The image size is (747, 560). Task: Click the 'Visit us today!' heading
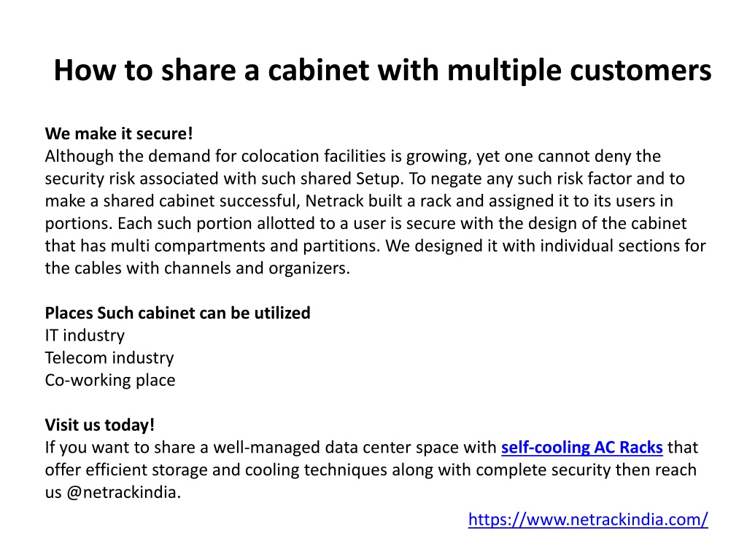point(100,425)
